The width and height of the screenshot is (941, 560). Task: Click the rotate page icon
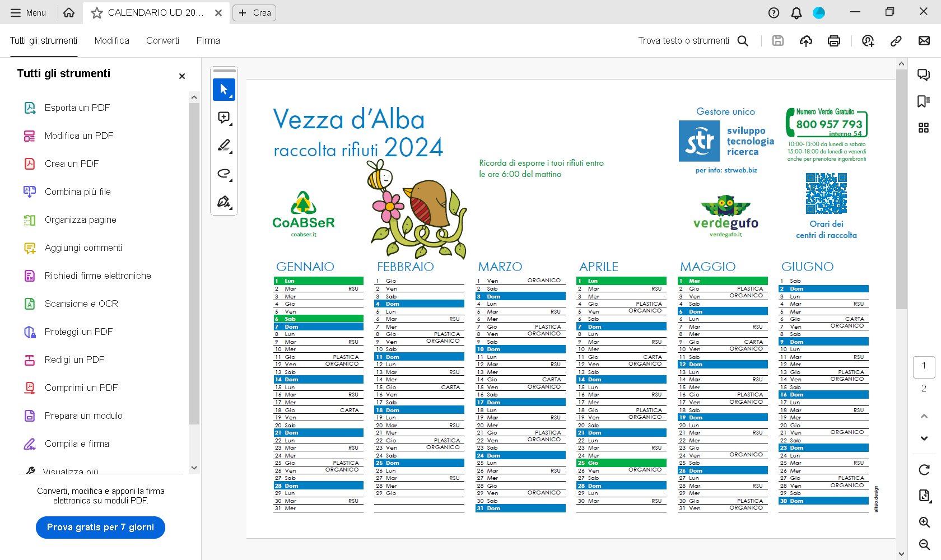924,470
